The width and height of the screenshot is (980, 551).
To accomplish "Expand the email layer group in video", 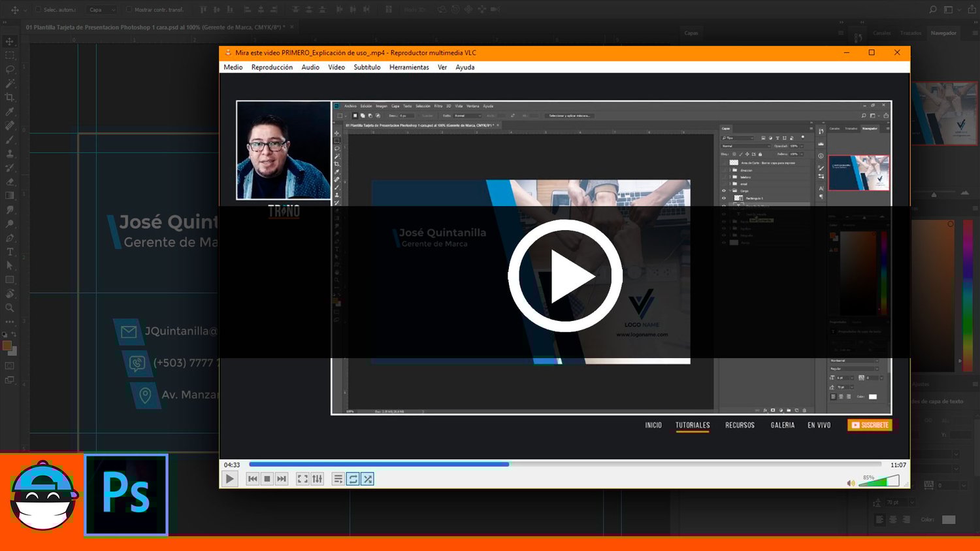I will (730, 184).
